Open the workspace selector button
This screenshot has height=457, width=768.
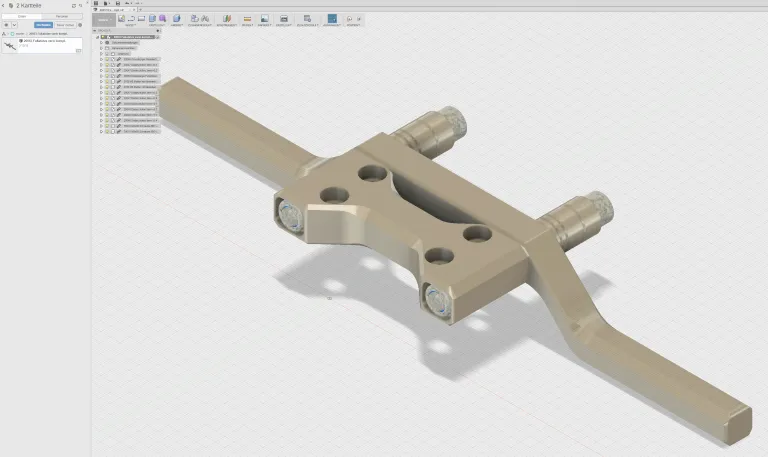(x=104, y=20)
